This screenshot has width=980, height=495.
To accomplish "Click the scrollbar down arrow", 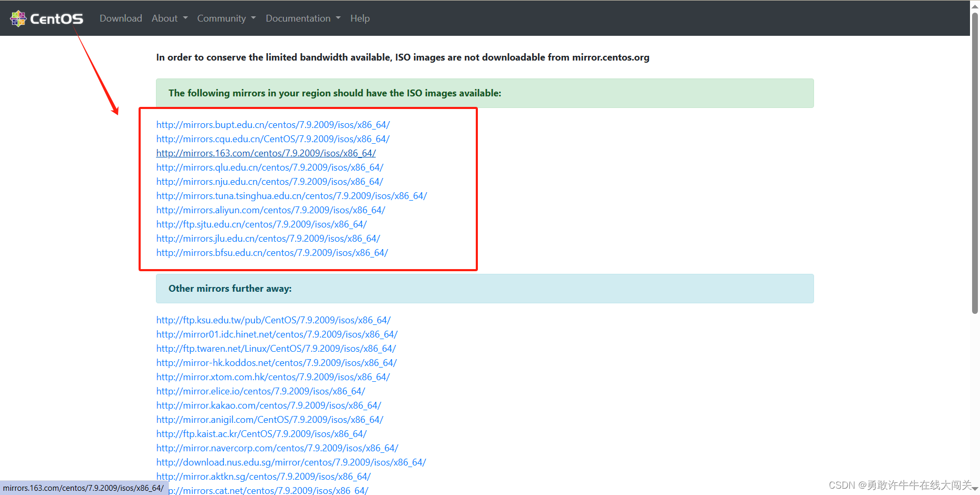I will click(975, 489).
